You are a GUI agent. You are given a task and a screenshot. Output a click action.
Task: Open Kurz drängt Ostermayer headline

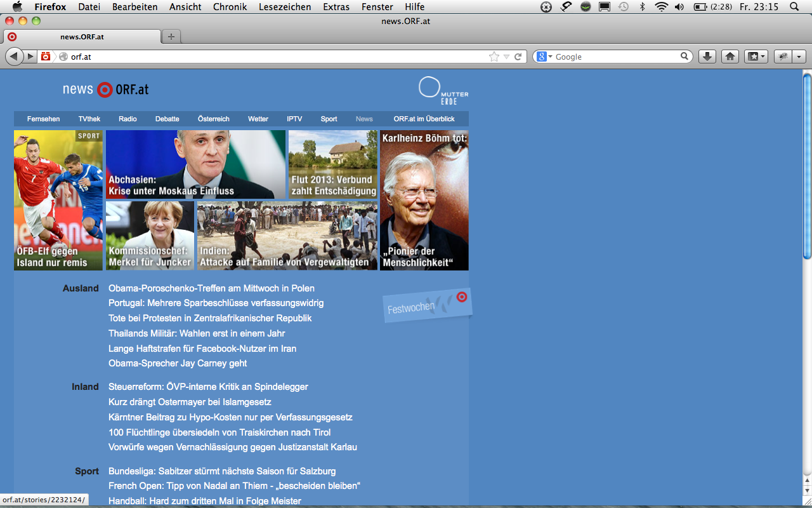(190, 402)
